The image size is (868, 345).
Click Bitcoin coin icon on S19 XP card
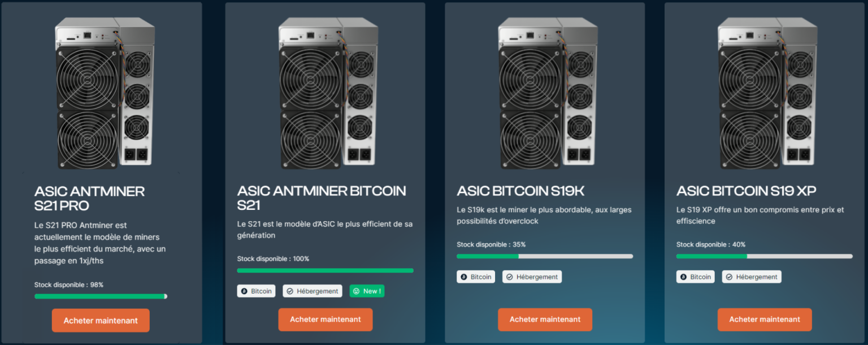coord(684,277)
